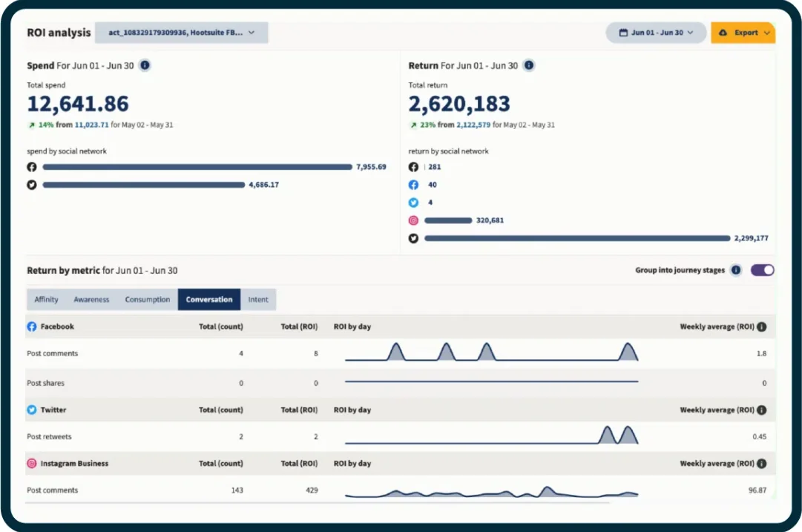Switch to the Affinity tab
This screenshot has width=802, height=532.
point(46,300)
